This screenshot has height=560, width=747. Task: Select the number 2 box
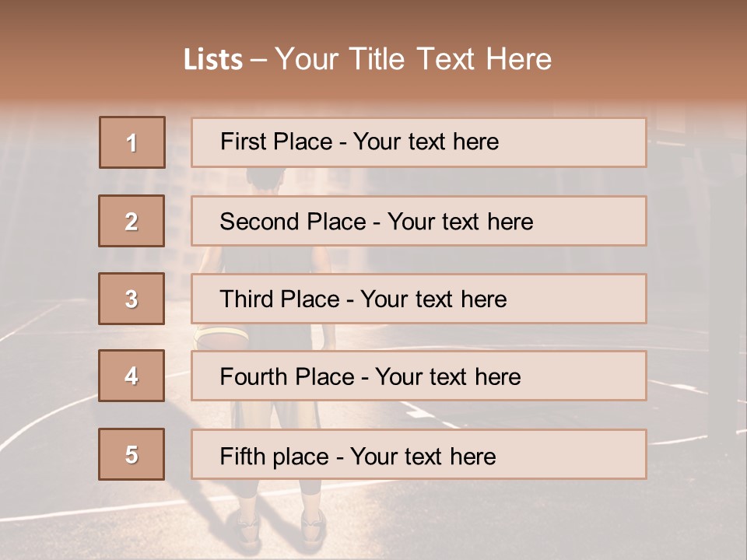click(x=132, y=221)
